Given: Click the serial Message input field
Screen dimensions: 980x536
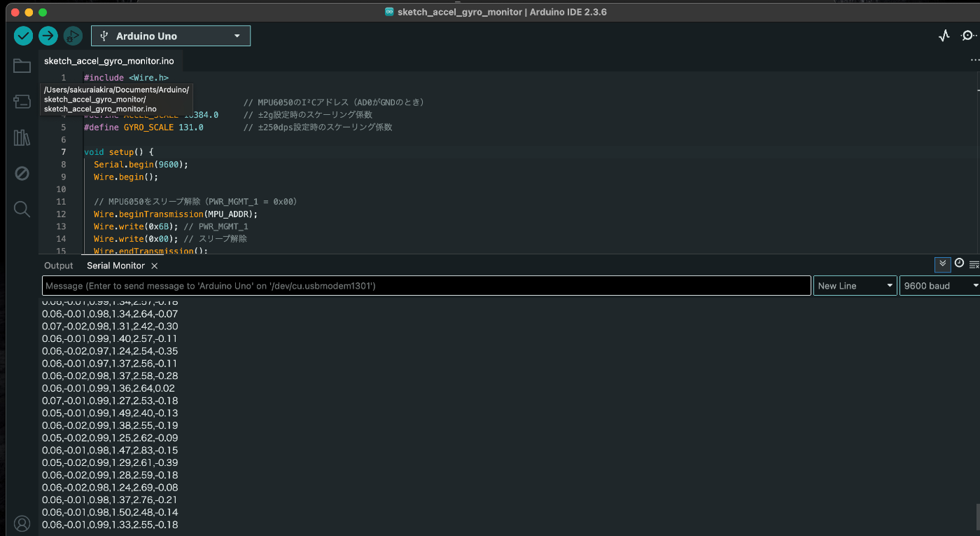Looking at the screenshot, I should pos(426,286).
